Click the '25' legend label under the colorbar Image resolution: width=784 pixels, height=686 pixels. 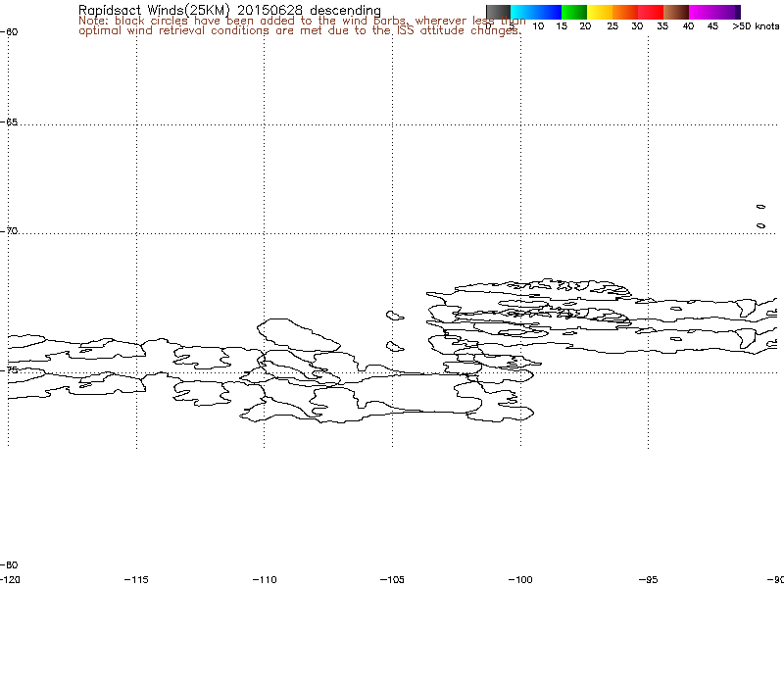612,26
